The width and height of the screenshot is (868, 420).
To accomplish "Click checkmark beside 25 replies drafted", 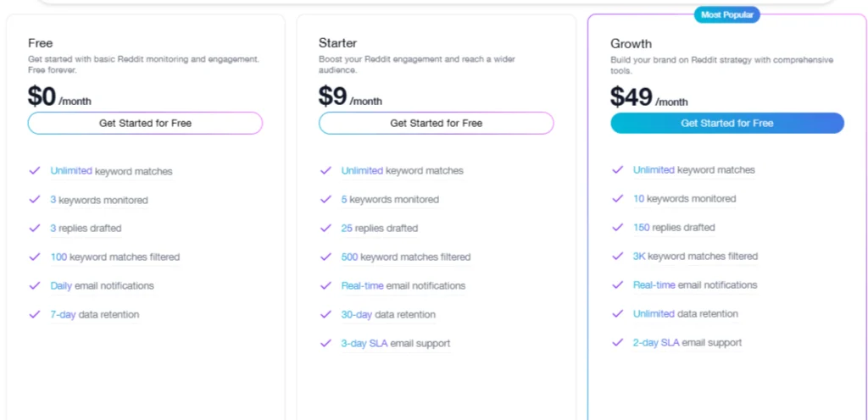I will click(325, 228).
